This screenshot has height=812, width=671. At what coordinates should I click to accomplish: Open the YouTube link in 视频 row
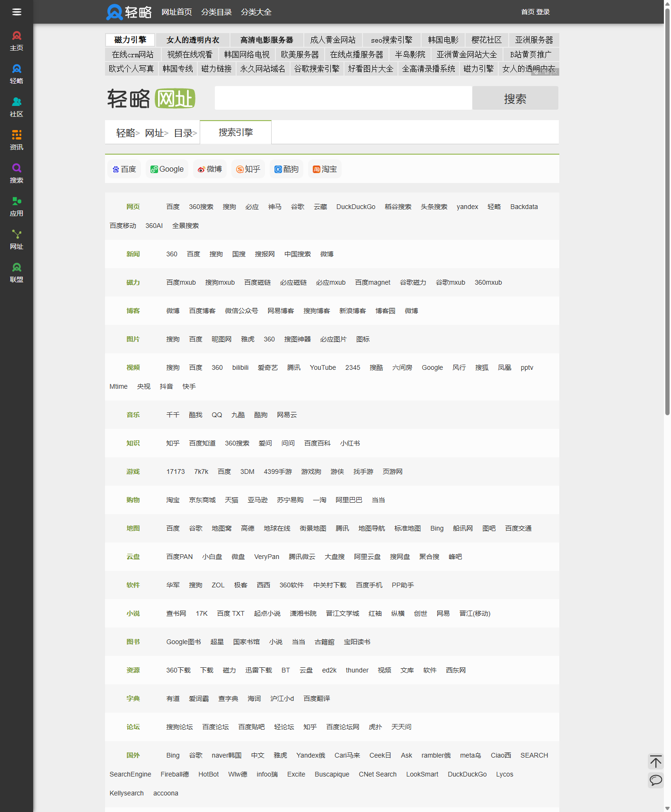tap(323, 367)
